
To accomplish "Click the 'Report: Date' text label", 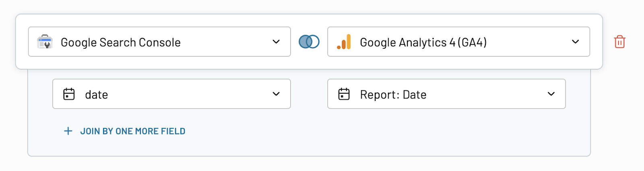I will click(x=393, y=95).
